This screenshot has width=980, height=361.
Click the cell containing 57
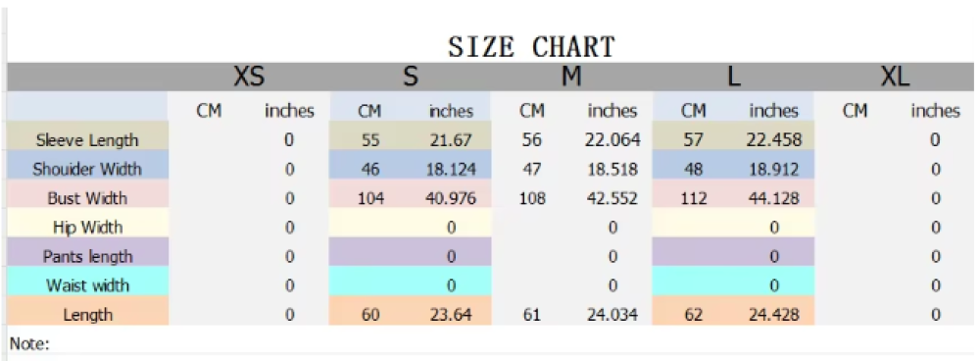pyautogui.click(x=693, y=139)
